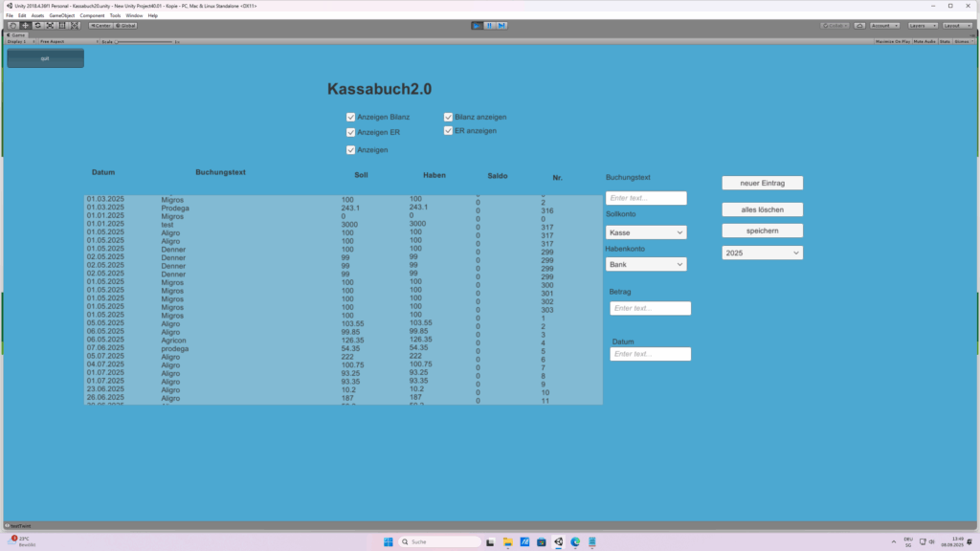980x551 pixels.
Task: Click the alles löschen button
Action: point(762,209)
